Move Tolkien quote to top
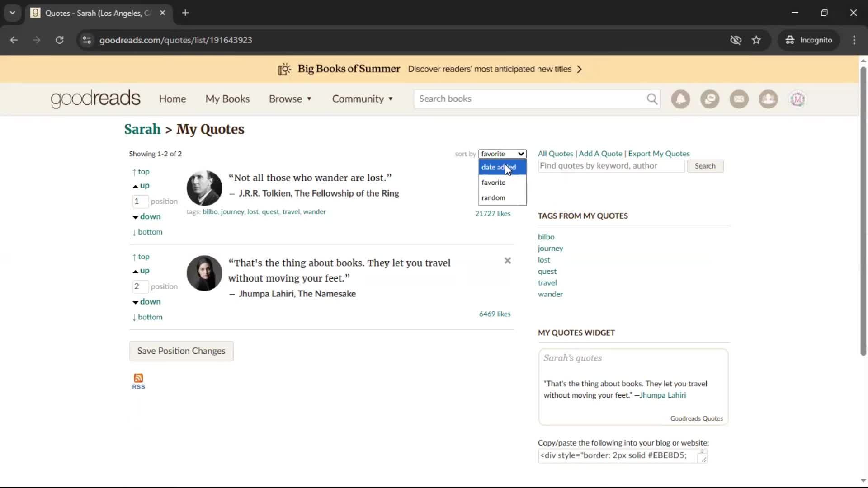The image size is (868, 488). (141, 172)
